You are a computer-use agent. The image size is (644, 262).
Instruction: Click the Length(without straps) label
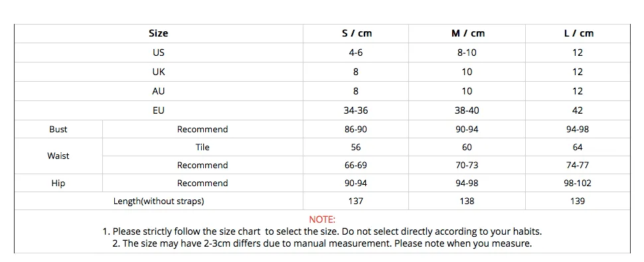pyautogui.click(x=159, y=201)
